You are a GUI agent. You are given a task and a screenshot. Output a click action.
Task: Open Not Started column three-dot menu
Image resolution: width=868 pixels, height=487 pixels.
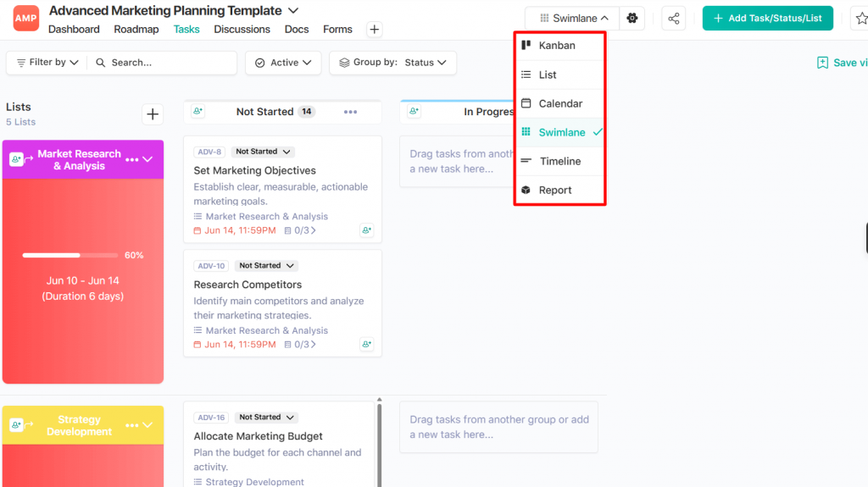tap(350, 112)
